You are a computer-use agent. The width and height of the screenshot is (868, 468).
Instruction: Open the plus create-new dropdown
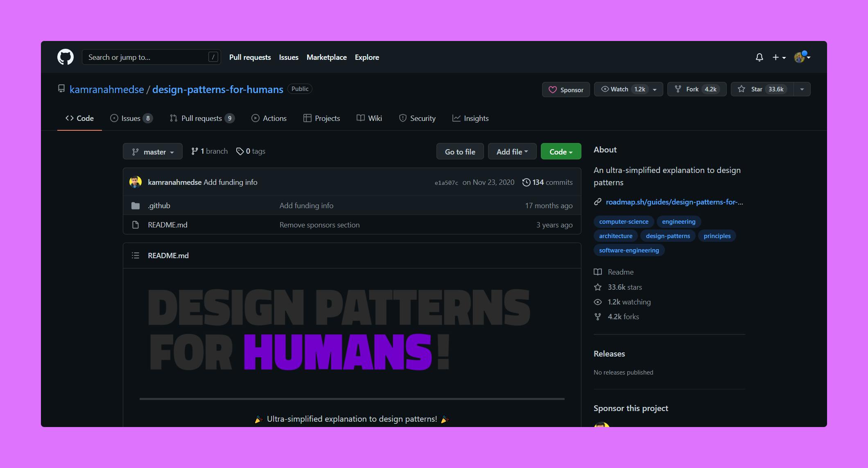tap(779, 57)
